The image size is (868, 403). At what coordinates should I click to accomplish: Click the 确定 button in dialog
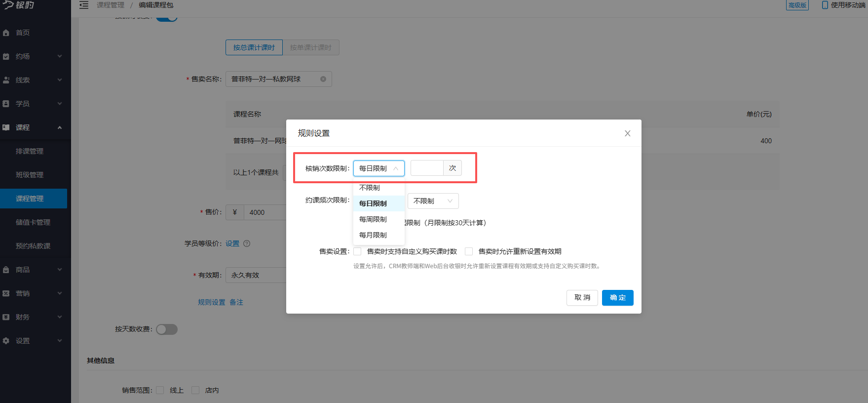pos(618,298)
